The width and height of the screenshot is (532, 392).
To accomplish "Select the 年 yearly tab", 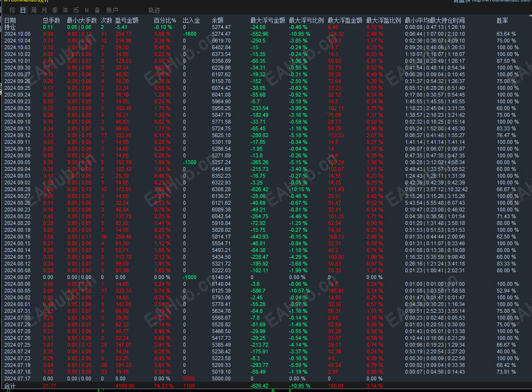I will (65, 10).
